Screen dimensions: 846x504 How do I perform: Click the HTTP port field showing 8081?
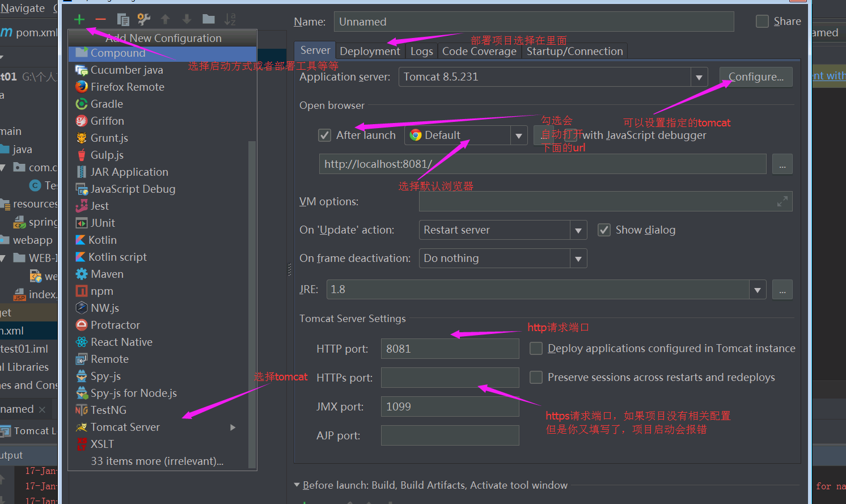point(450,349)
